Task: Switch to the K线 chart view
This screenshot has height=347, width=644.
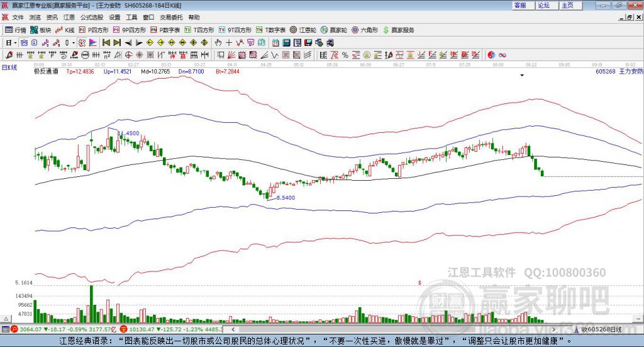Action: (65, 30)
